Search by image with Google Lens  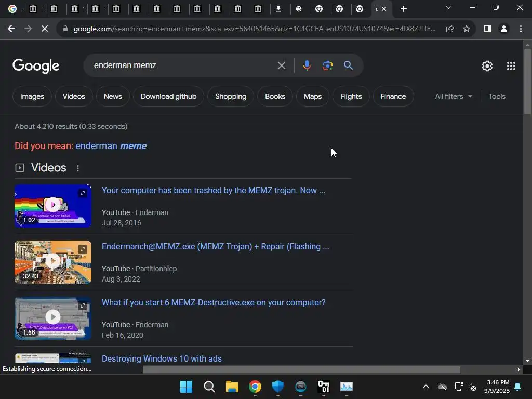point(328,65)
